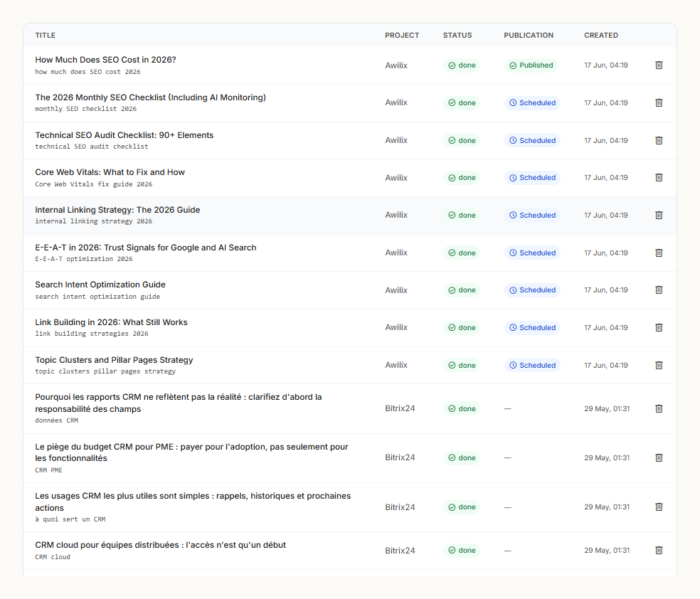This screenshot has width=700, height=599.
Task: Open How Much Does SEO Cost in 2026? article
Action: (x=105, y=60)
